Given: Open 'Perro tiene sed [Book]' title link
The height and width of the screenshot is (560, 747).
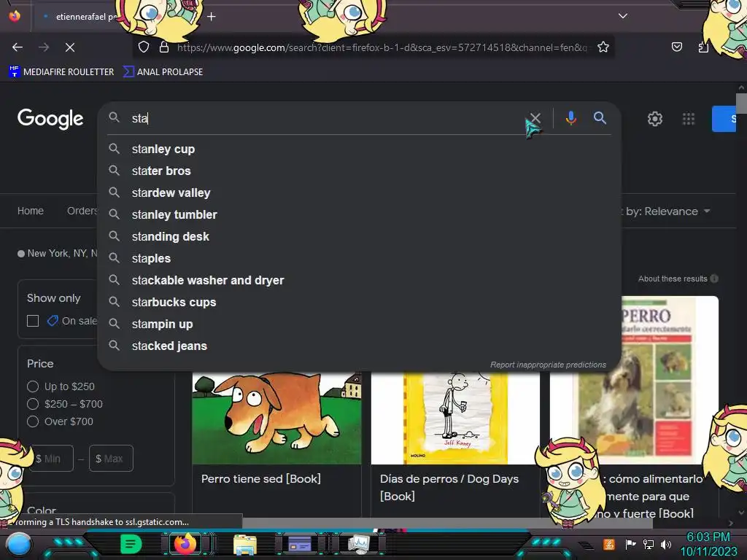Looking at the screenshot, I should tap(261, 479).
